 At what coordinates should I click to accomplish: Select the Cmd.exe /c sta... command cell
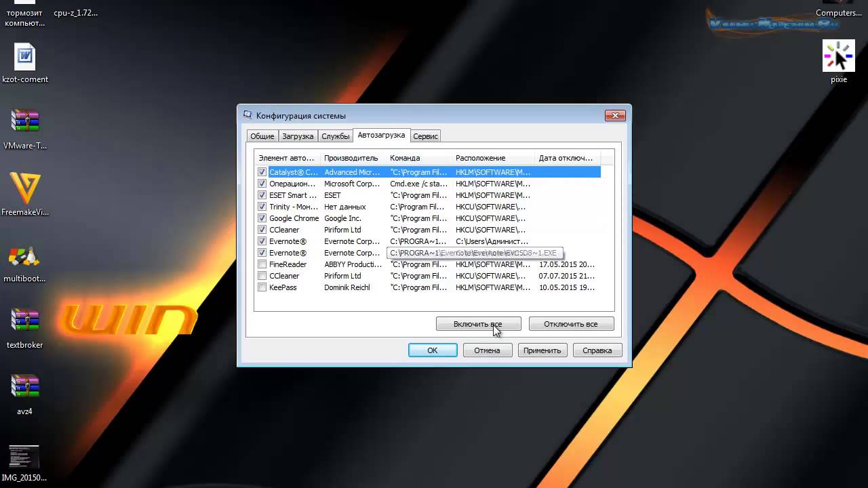pos(418,184)
